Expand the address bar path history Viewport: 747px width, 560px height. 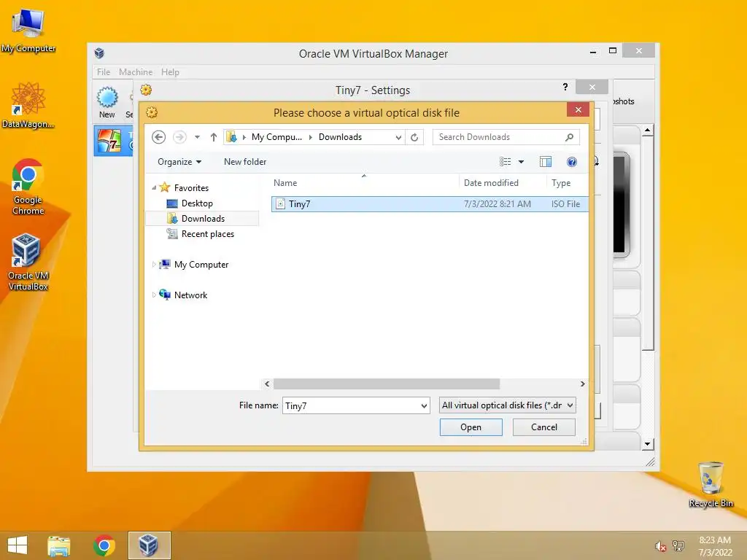click(398, 137)
